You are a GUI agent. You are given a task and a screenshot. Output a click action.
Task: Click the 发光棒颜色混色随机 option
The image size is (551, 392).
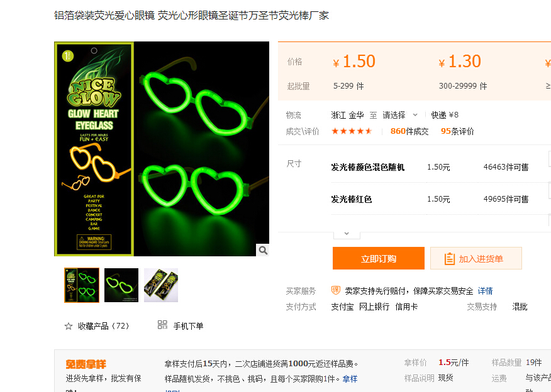[x=367, y=167]
